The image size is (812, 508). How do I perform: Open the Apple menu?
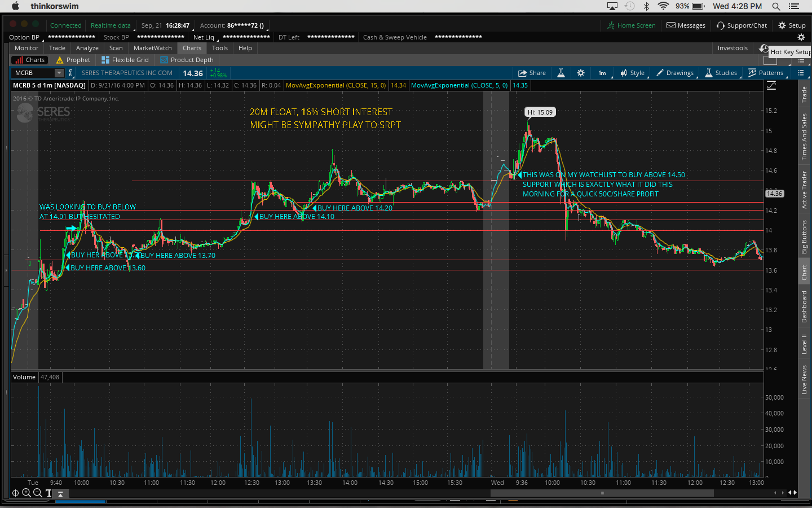[x=15, y=6]
